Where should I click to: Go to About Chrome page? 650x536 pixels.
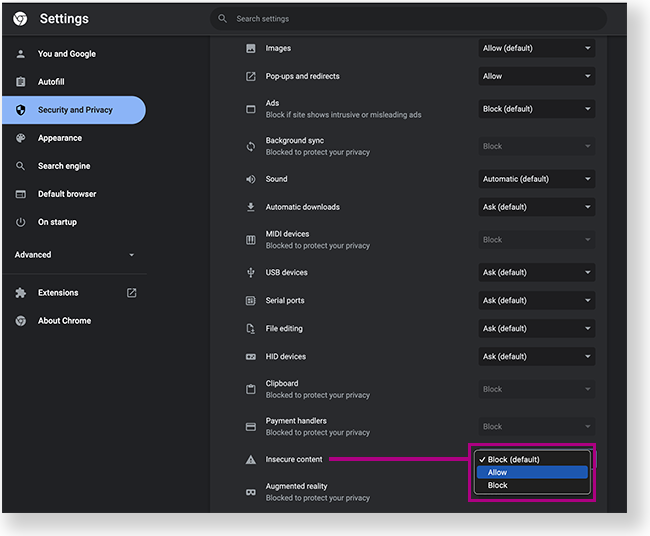click(x=64, y=321)
